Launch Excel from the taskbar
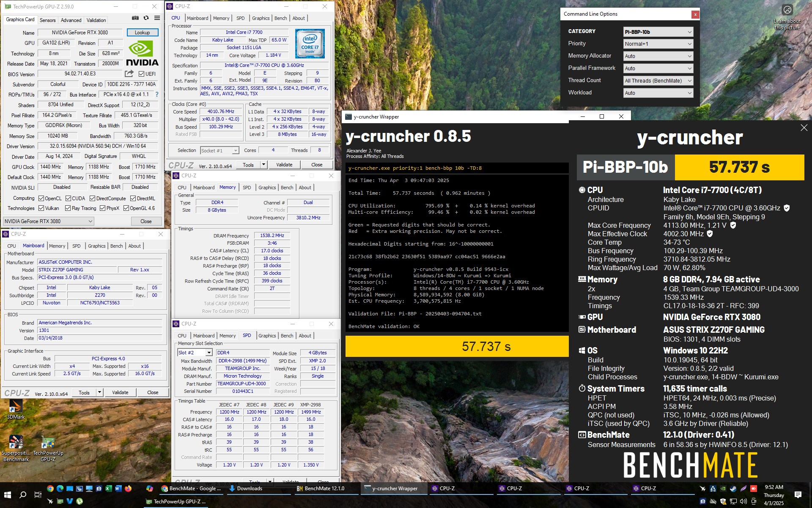 (x=109, y=489)
